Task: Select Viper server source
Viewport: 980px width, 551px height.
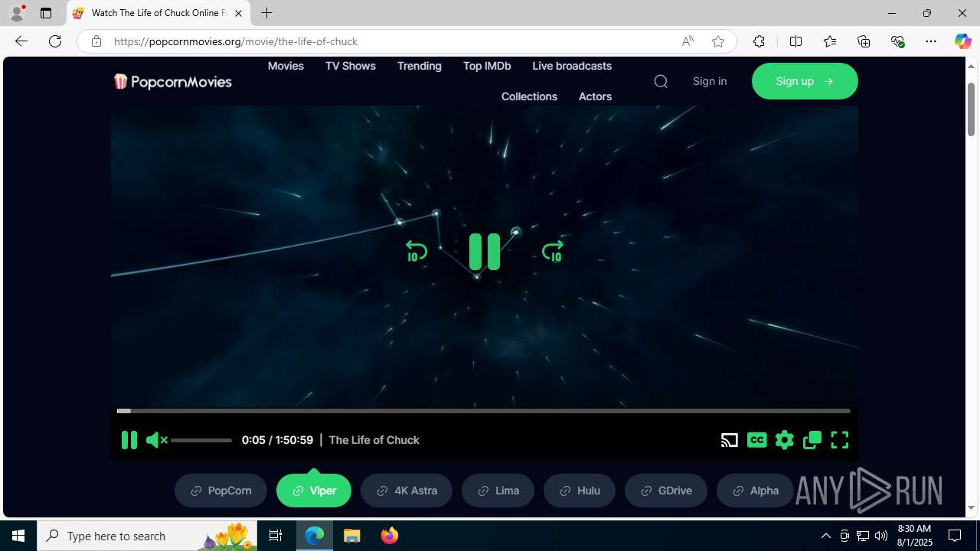Action: [314, 491]
